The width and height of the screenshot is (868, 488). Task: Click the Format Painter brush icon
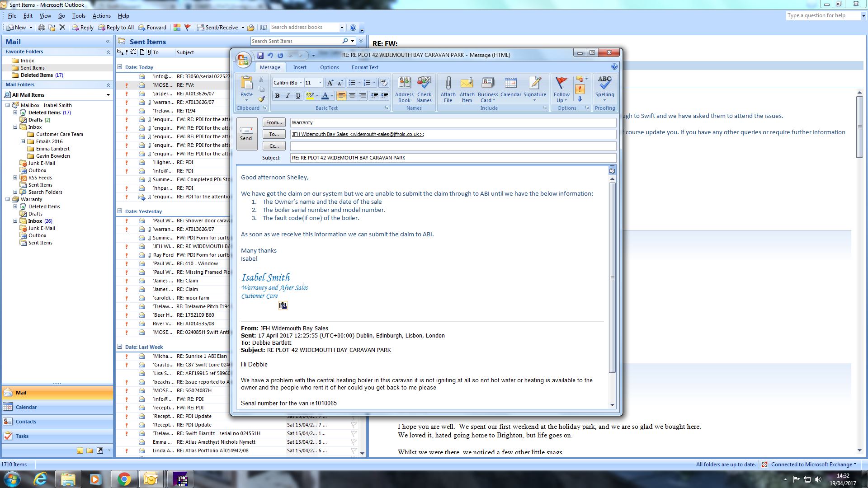[x=261, y=99]
